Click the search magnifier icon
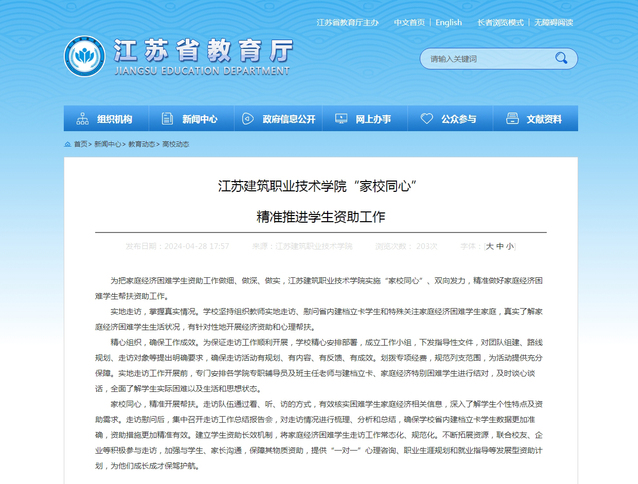Image resolution: width=638 pixels, height=484 pixels. [x=562, y=59]
